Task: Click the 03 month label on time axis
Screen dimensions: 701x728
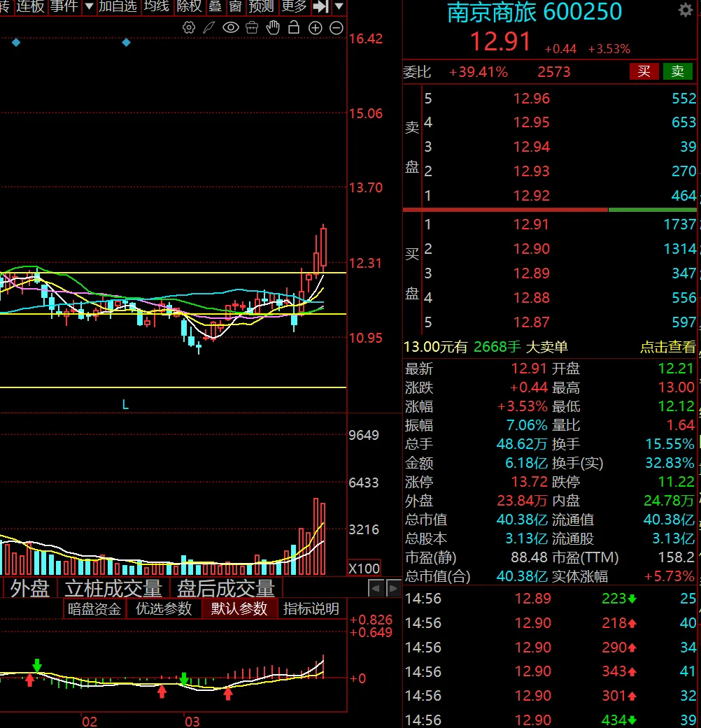Action: click(x=192, y=722)
